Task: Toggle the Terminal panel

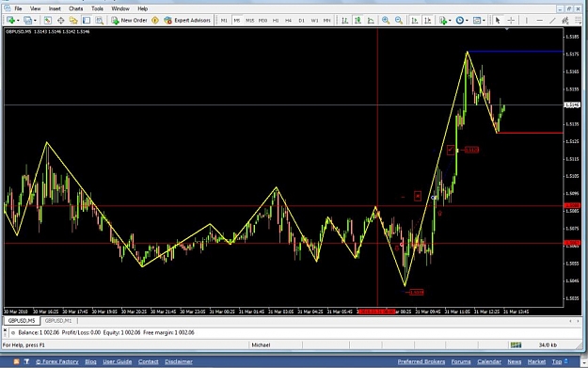Action: [87, 21]
